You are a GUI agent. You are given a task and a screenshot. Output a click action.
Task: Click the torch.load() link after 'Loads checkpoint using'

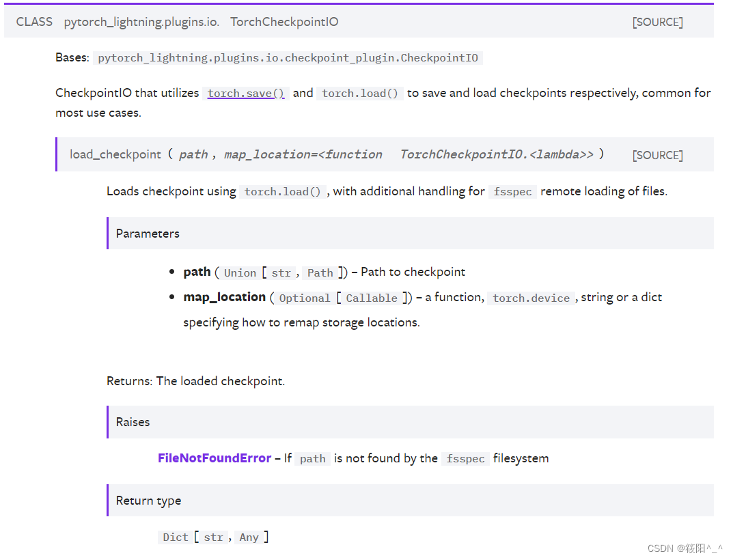pos(283,191)
